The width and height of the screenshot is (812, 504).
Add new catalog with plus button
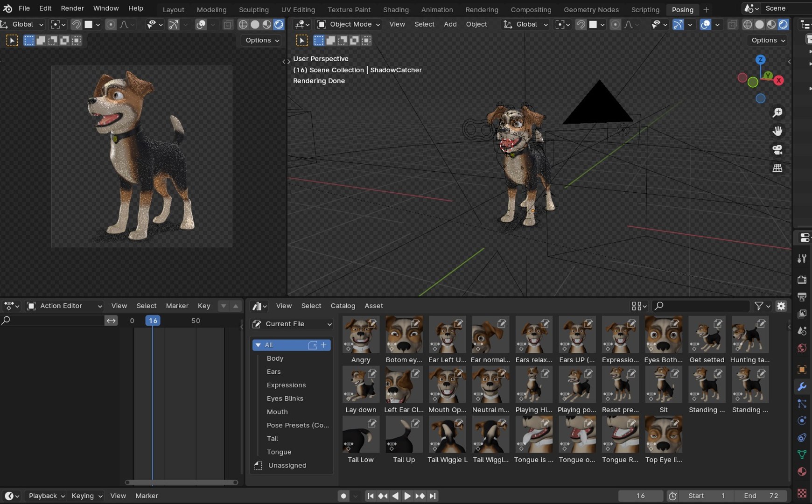324,345
